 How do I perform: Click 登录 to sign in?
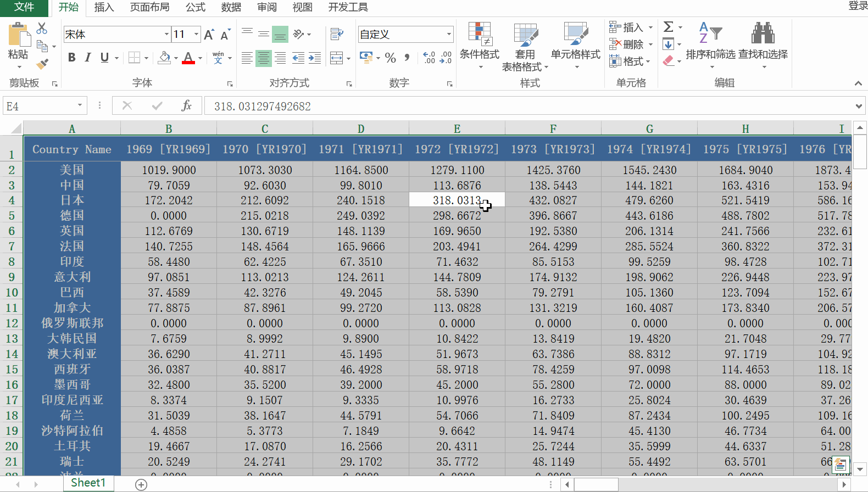pyautogui.click(x=857, y=6)
